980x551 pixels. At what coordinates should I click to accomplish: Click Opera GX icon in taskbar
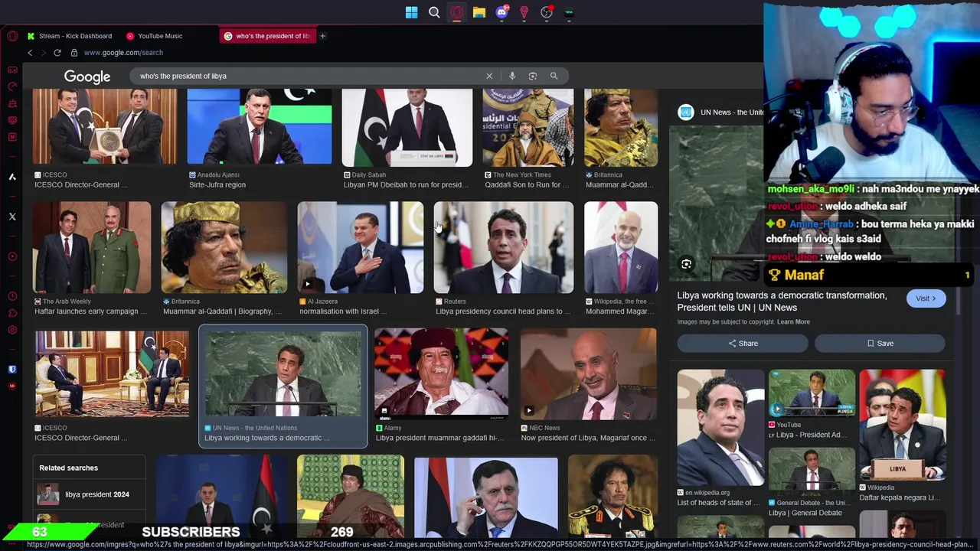[x=457, y=12]
